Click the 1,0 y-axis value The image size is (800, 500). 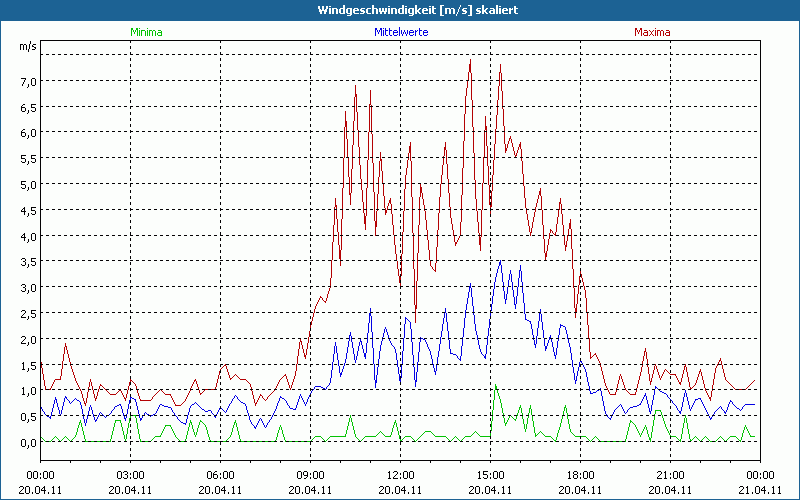[29, 391]
